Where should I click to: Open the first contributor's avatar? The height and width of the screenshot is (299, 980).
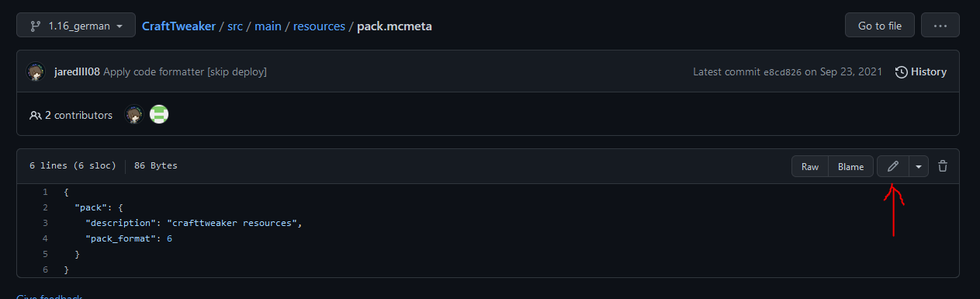pos(134,115)
